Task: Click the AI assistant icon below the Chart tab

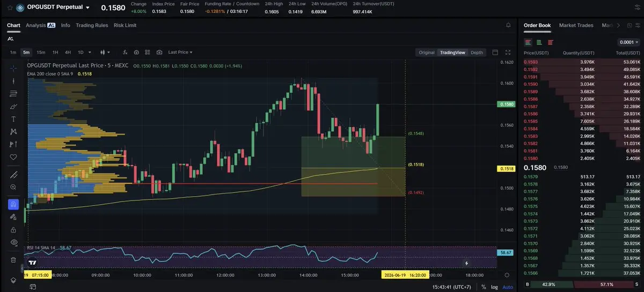Action: coord(11,39)
